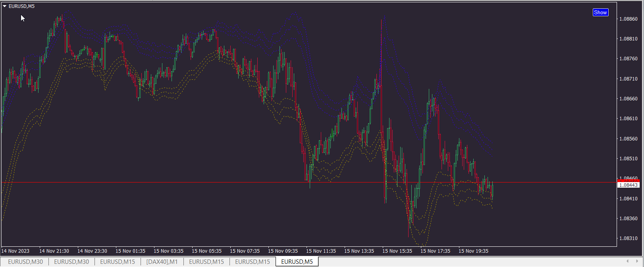644x267 pixels.
Task: Click the 1.08710 price axis label
Action: 629,79
